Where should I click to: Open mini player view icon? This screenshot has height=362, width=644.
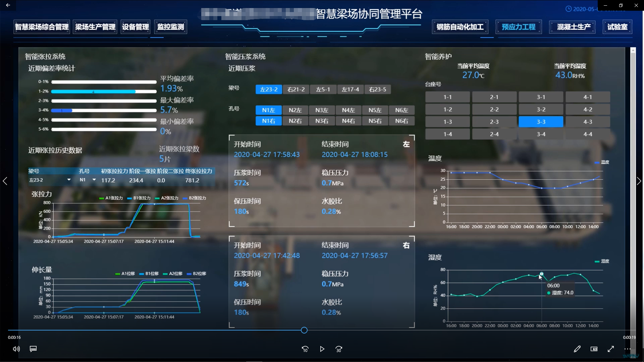click(x=594, y=349)
